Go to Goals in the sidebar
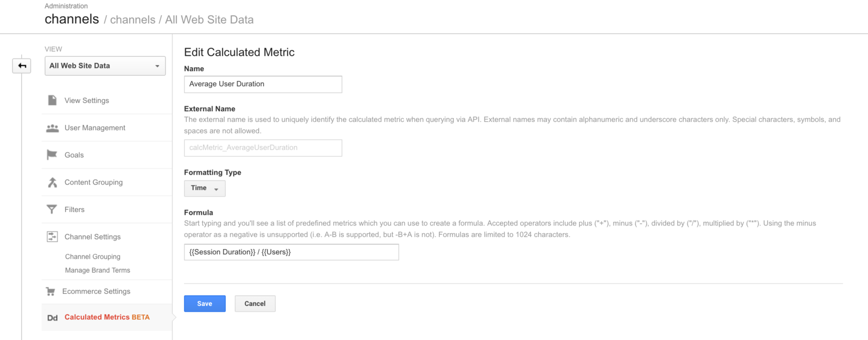 click(x=74, y=155)
